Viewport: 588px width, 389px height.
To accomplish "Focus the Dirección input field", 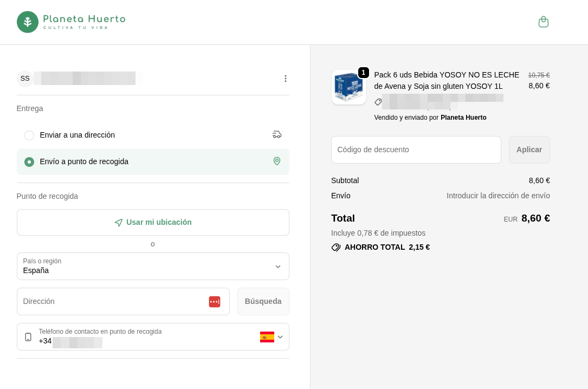I will 123,301.
